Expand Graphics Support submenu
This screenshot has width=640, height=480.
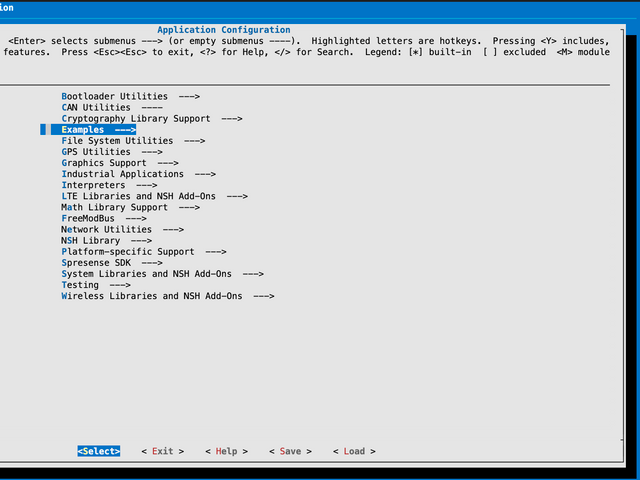pyautogui.click(x=120, y=163)
